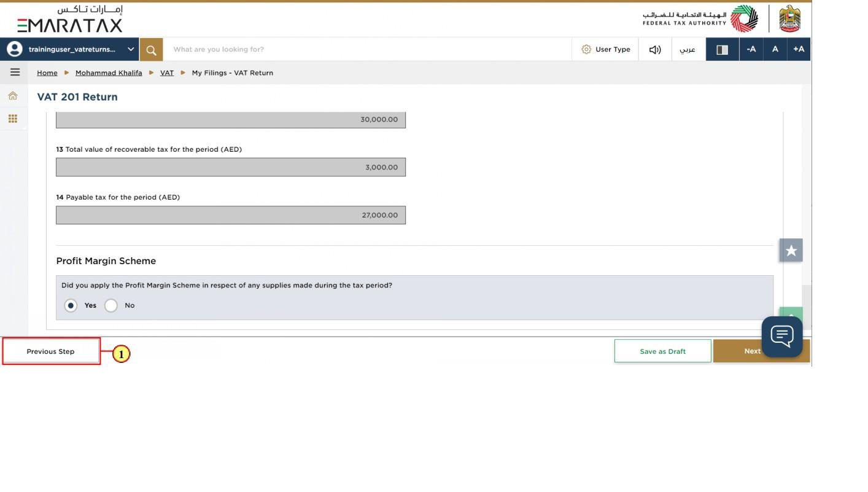Open the Mohammad Khalifa breadcrumb link
Image resolution: width=868 pixels, height=492 pixels.
tap(109, 72)
